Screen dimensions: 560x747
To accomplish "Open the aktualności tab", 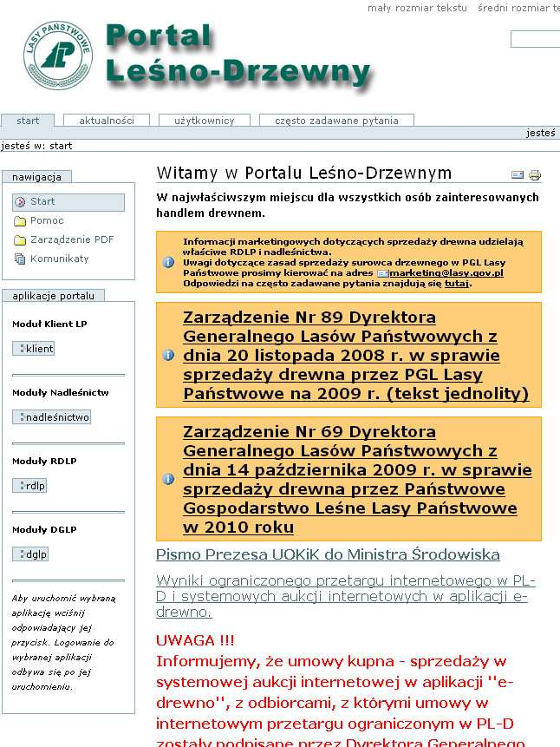I will coord(107,121).
